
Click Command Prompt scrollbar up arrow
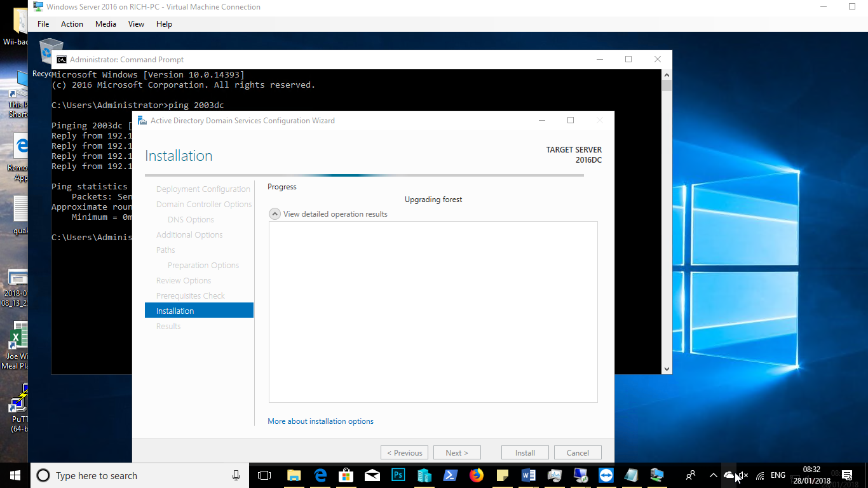(x=667, y=74)
